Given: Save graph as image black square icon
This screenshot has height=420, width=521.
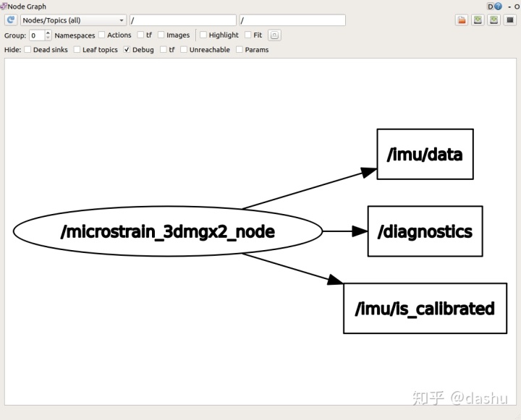Looking at the screenshot, I should click(510, 20).
